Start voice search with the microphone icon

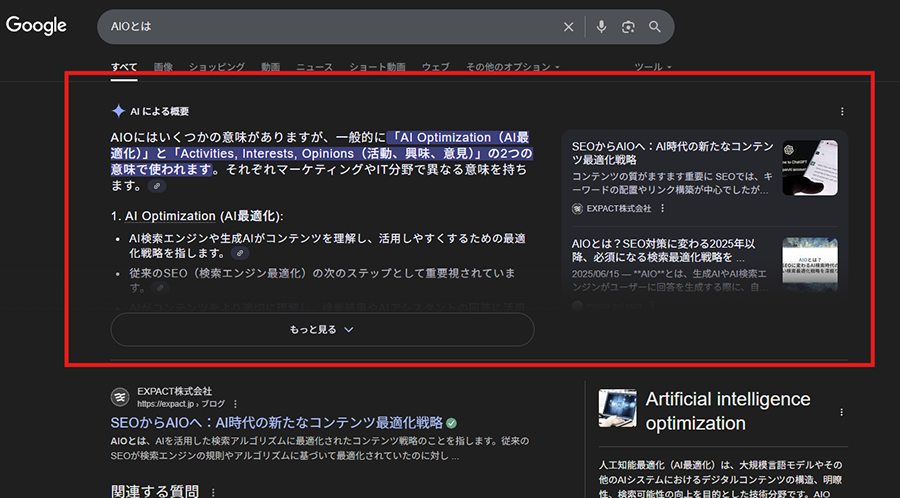[601, 27]
